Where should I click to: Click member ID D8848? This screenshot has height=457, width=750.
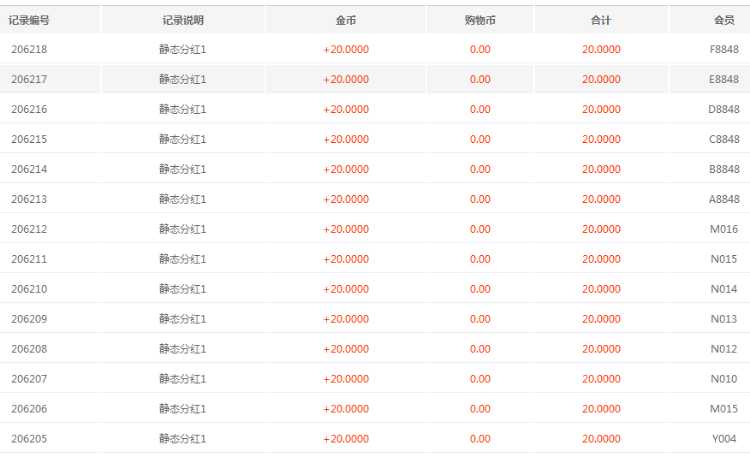coord(724,109)
